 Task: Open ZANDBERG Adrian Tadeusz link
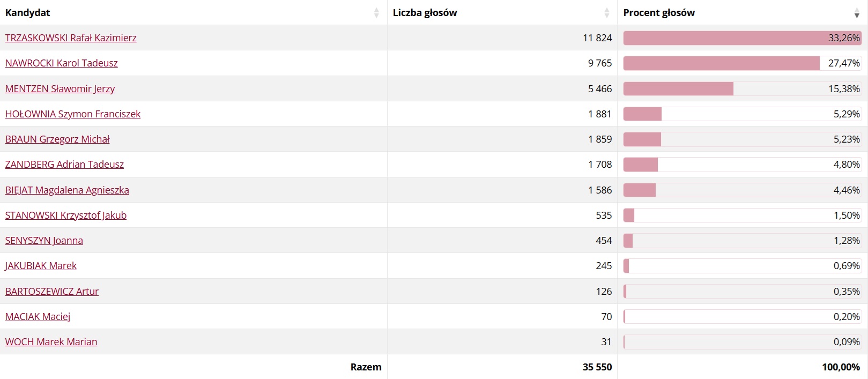[64, 165]
